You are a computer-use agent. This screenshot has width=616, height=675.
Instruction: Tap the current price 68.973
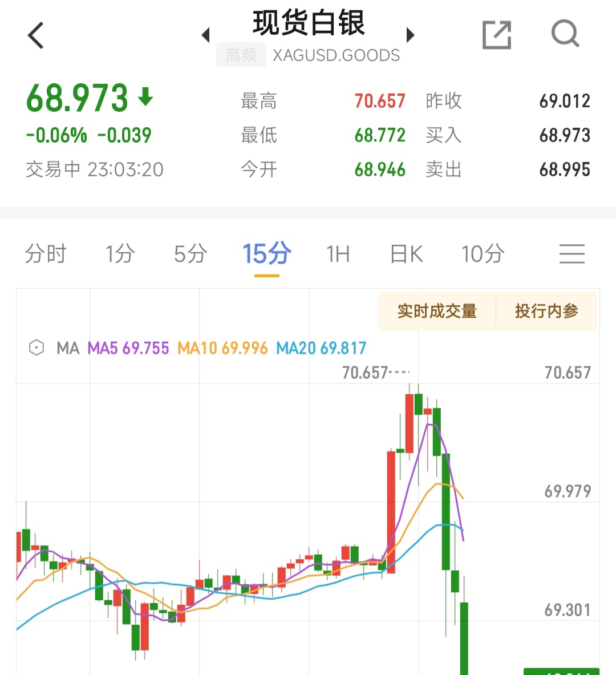click(x=77, y=98)
